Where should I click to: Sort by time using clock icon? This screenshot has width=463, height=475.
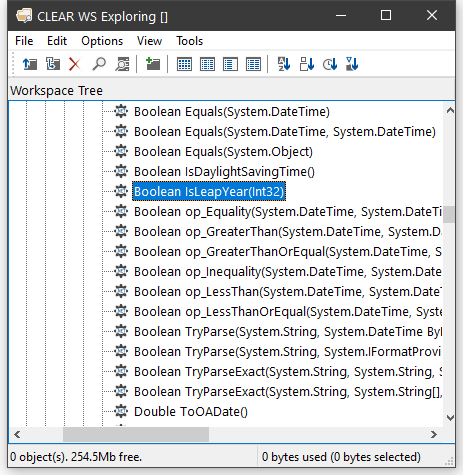coord(330,64)
